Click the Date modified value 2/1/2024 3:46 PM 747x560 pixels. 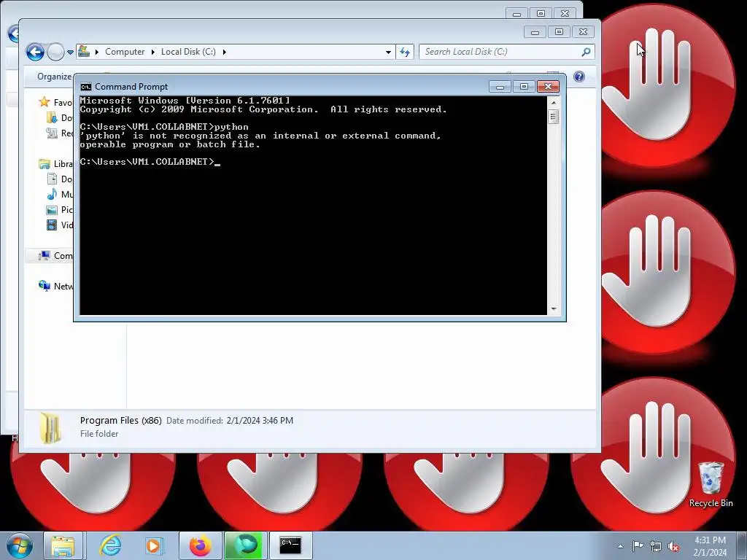260,421
